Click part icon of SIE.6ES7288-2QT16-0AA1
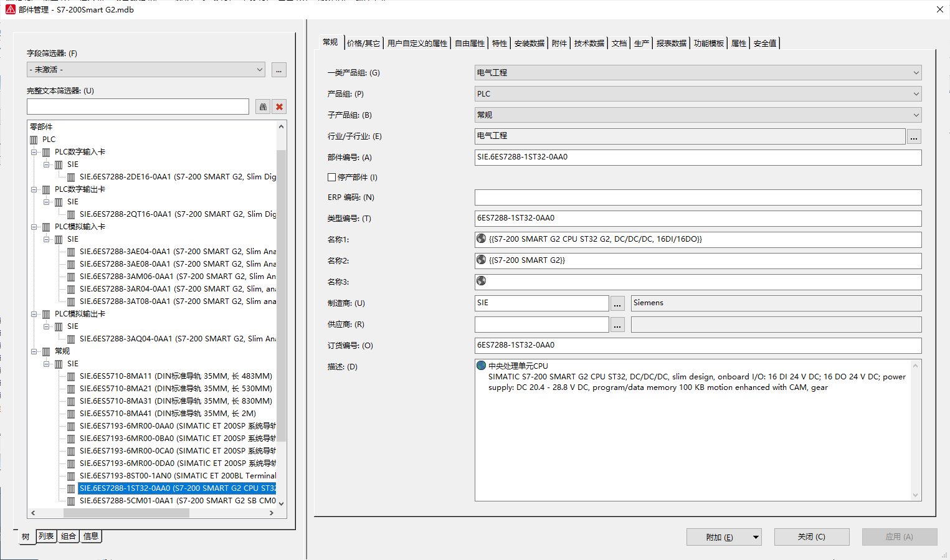The width and height of the screenshot is (950, 560). click(x=71, y=214)
